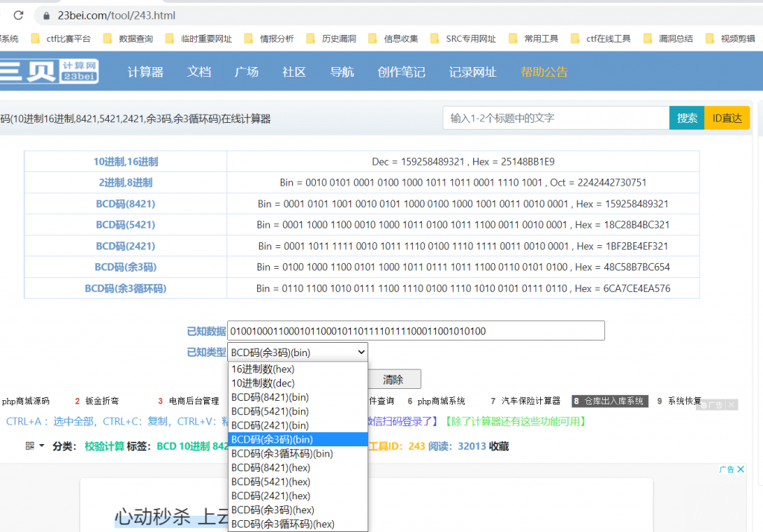Close the small 广告 strip

click(732, 405)
